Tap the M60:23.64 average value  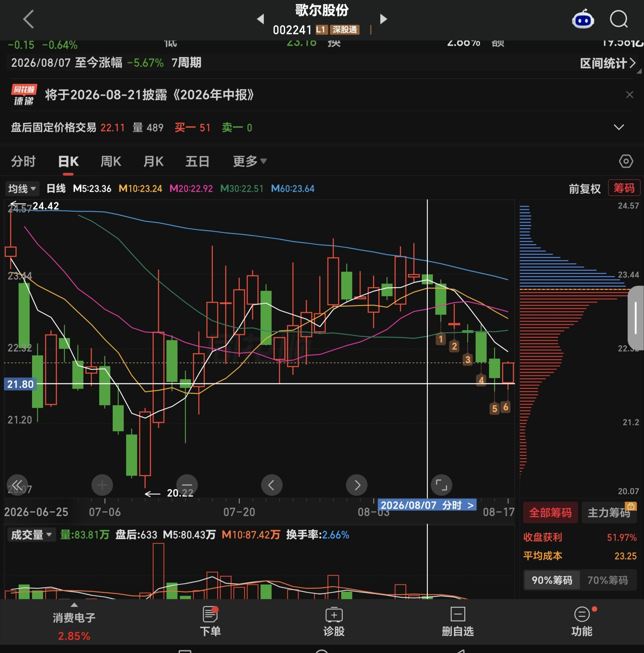point(293,188)
